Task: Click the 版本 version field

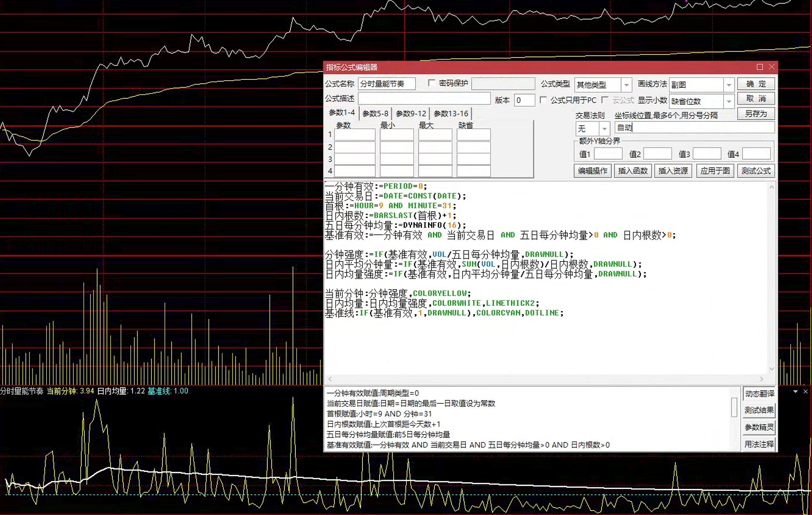Action: click(x=524, y=100)
